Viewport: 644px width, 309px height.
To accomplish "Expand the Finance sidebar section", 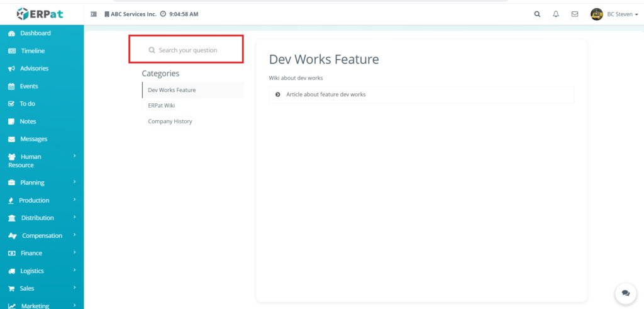I will coord(41,253).
